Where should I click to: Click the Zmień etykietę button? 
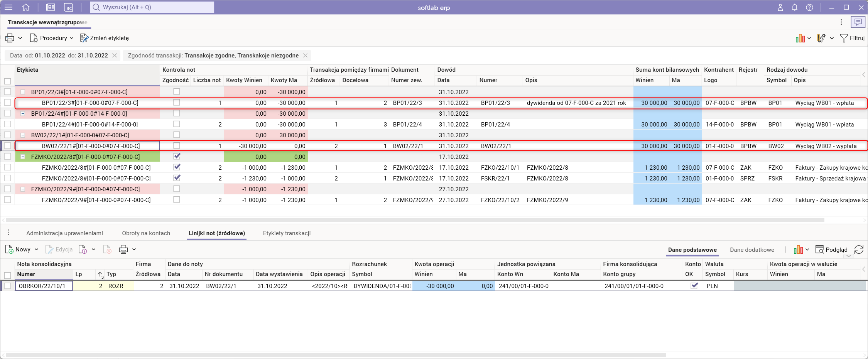[x=105, y=38]
